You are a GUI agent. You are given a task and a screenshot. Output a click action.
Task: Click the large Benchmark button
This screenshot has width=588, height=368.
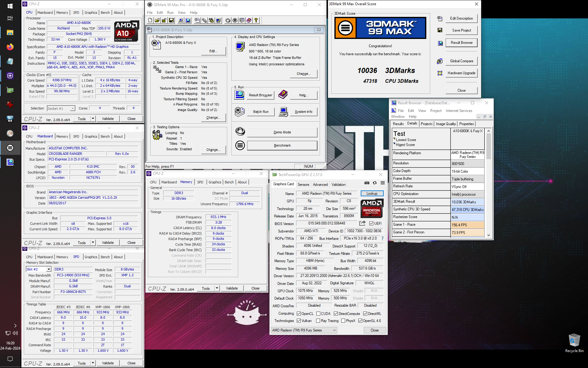click(282, 145)
